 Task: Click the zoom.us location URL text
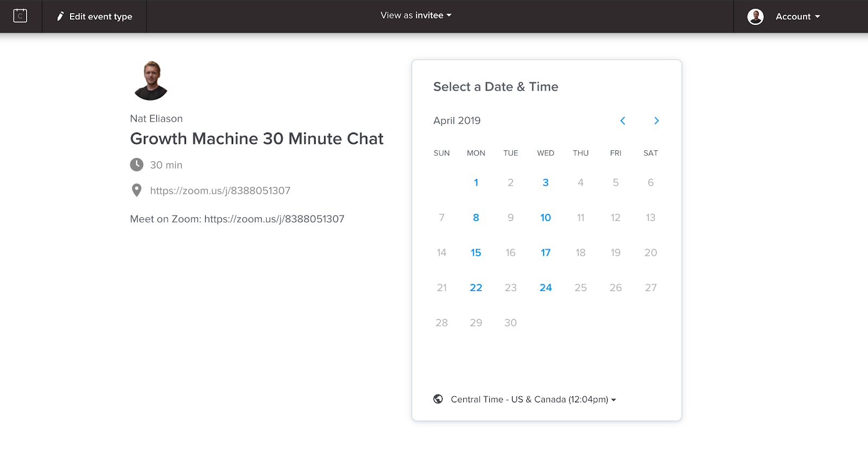220,191
